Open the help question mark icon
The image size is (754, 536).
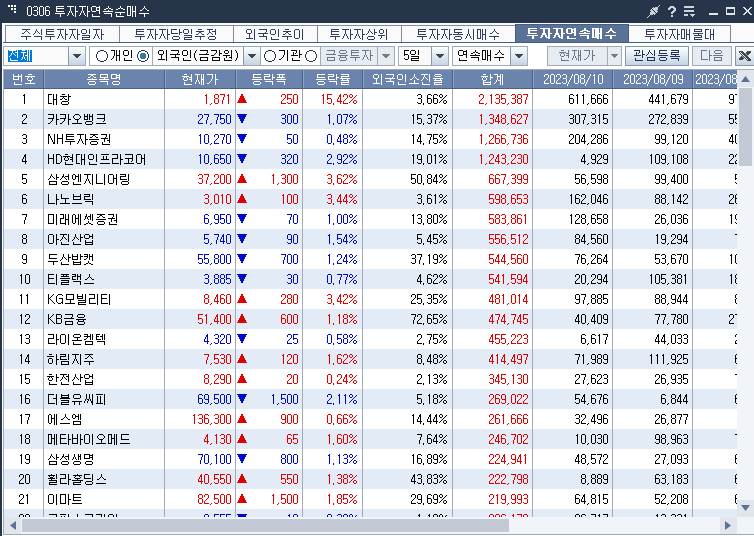(x=672, y=11)
